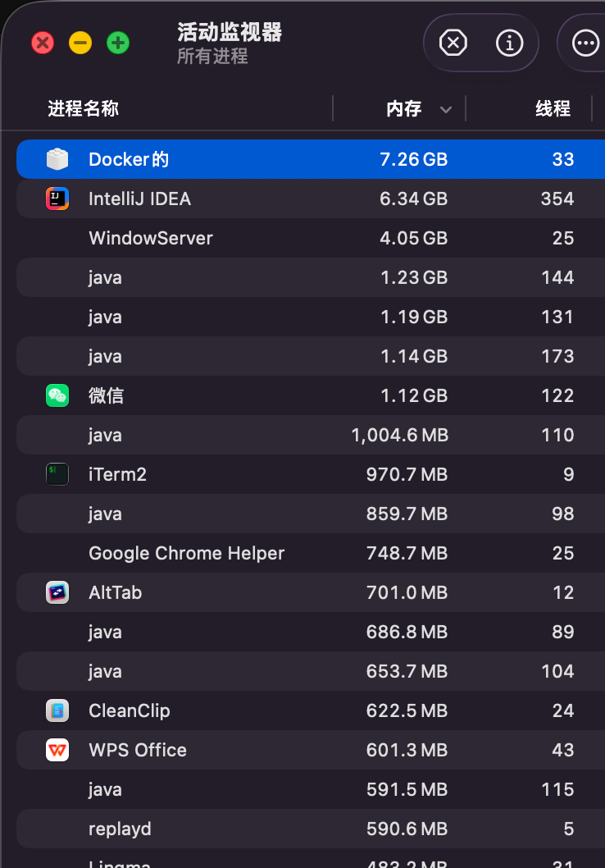Screen dimensions: 605x868
Task: Click the AltTab app icon
Action: point(57,592)
